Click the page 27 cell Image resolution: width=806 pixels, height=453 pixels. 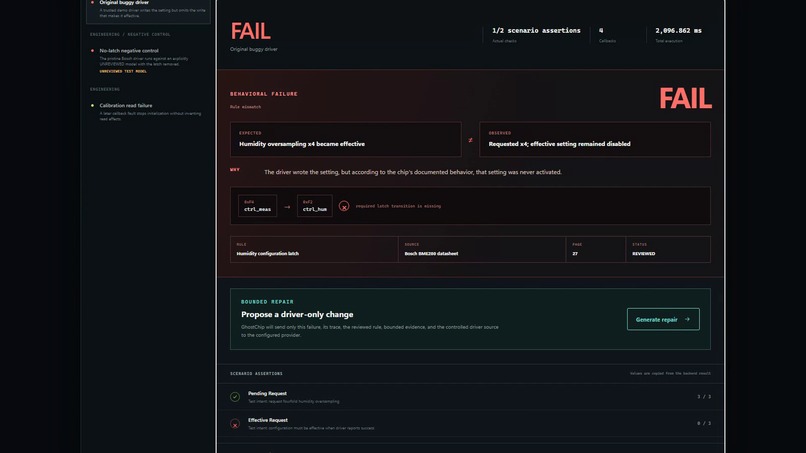[596, 249]
